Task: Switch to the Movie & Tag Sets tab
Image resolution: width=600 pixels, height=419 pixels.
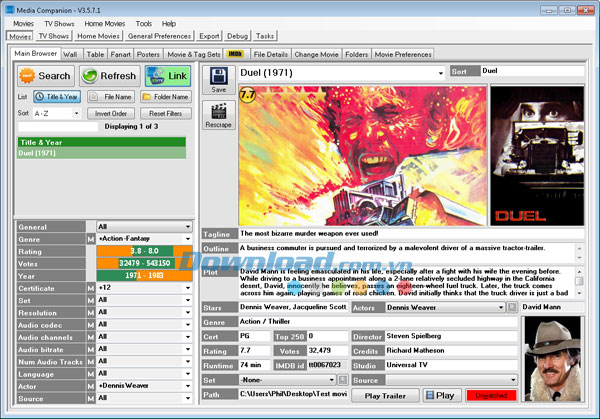Action: [x=194, y=54]
